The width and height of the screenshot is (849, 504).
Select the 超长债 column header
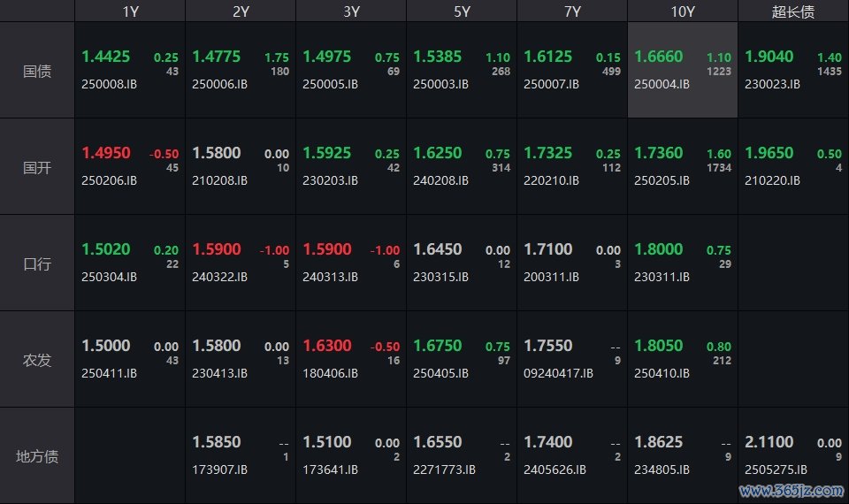pos(793,11)
